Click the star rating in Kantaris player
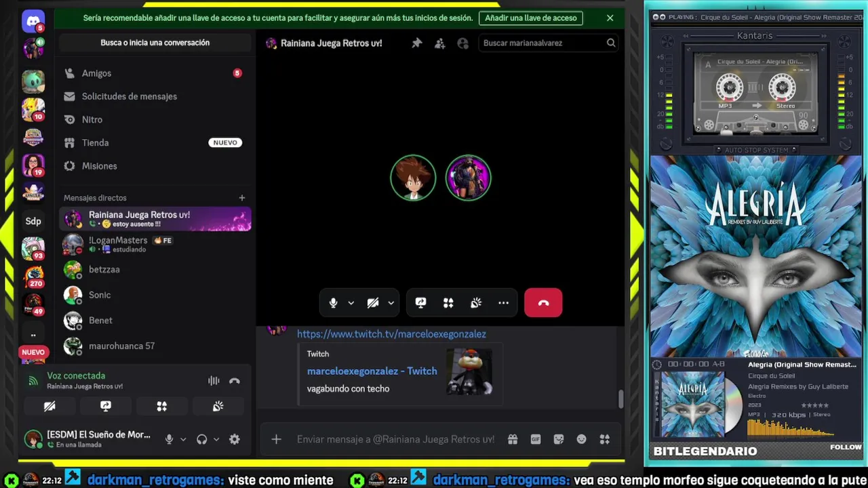The image size is (868, 488). tap(814, 405)
